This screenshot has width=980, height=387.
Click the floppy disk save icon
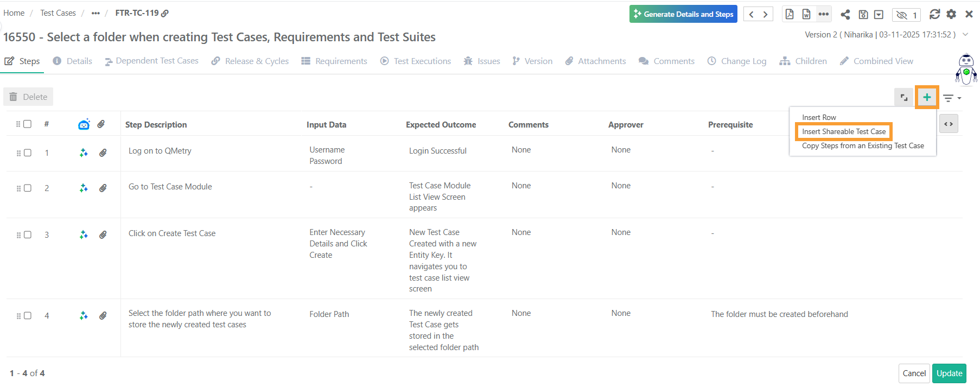(x=863, y=15)
